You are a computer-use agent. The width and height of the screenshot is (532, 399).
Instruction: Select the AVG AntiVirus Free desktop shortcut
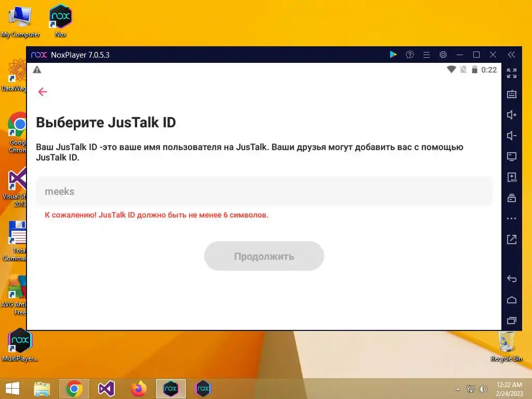[x=14, y=295]
